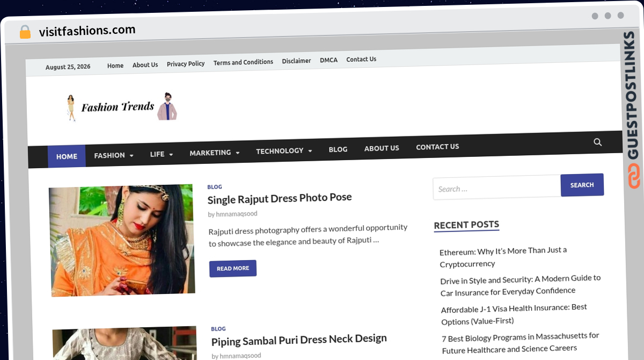Open author hmnamaqsood under Piping Sambal post

(240, 355)
